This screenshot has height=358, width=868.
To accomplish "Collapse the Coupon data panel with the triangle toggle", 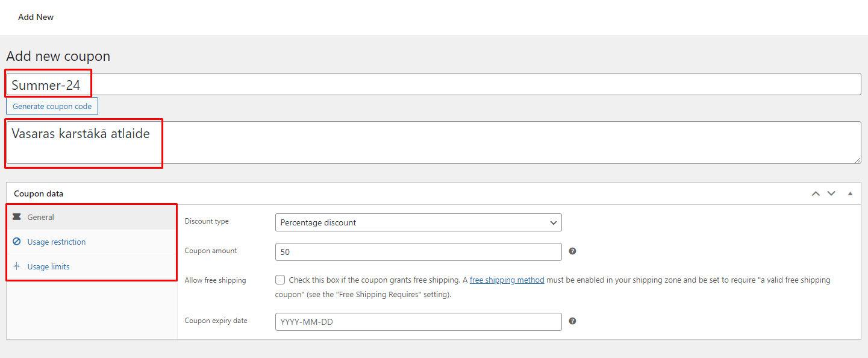I will pos(850,193).
